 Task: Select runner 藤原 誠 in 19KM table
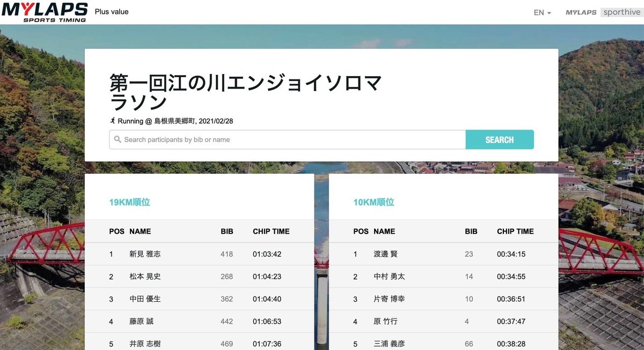(141, 322)
